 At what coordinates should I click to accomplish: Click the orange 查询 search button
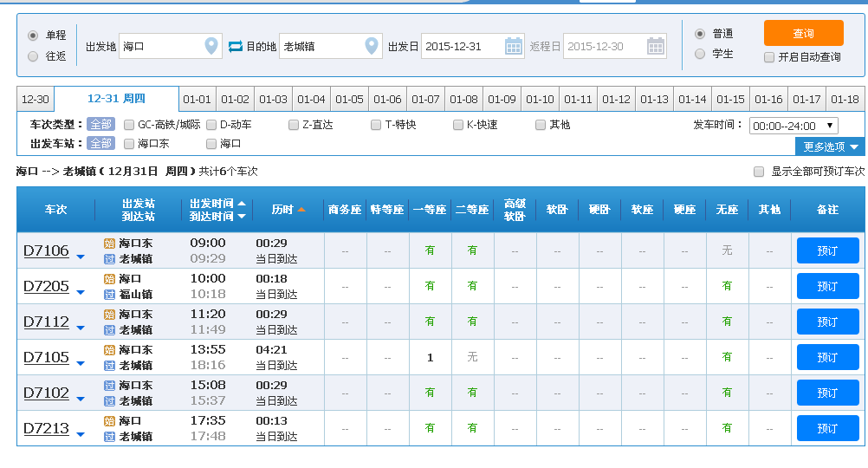point(803,33)
